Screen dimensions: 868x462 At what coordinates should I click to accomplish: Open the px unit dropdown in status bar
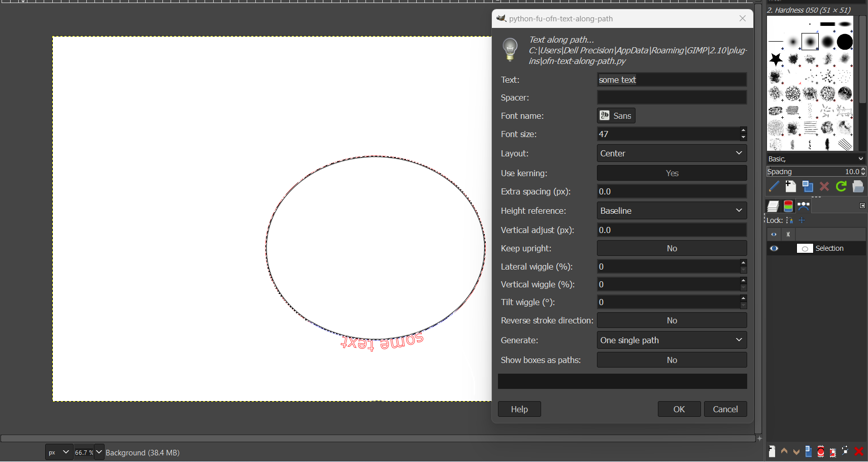pyautogui.click(x=59, y=452)
